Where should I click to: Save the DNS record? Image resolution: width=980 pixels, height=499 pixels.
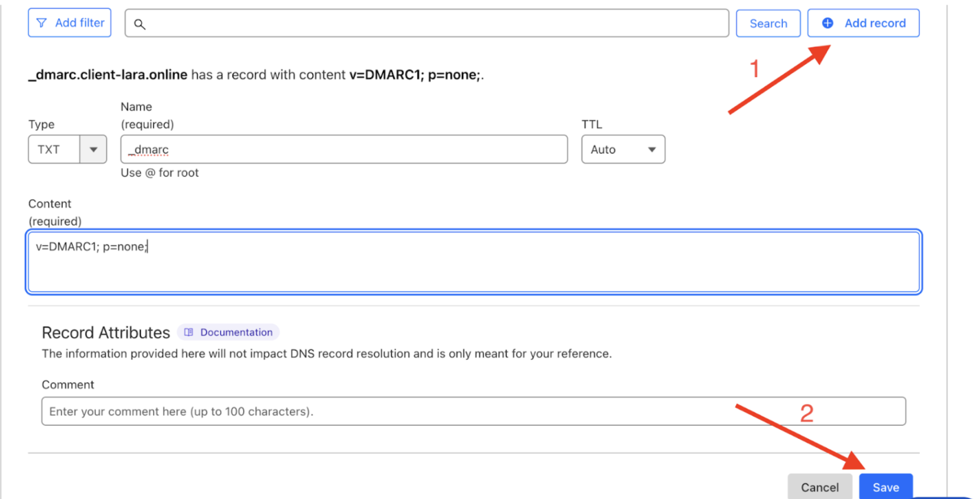[885, 487]
